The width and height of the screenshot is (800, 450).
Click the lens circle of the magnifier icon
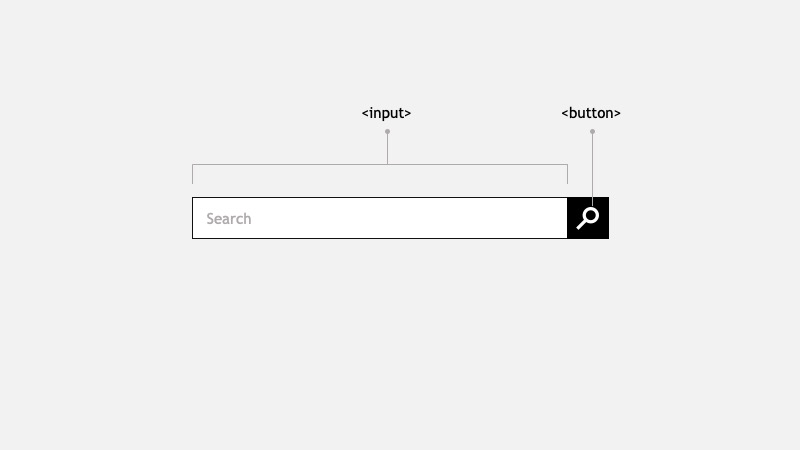[591, 215]
